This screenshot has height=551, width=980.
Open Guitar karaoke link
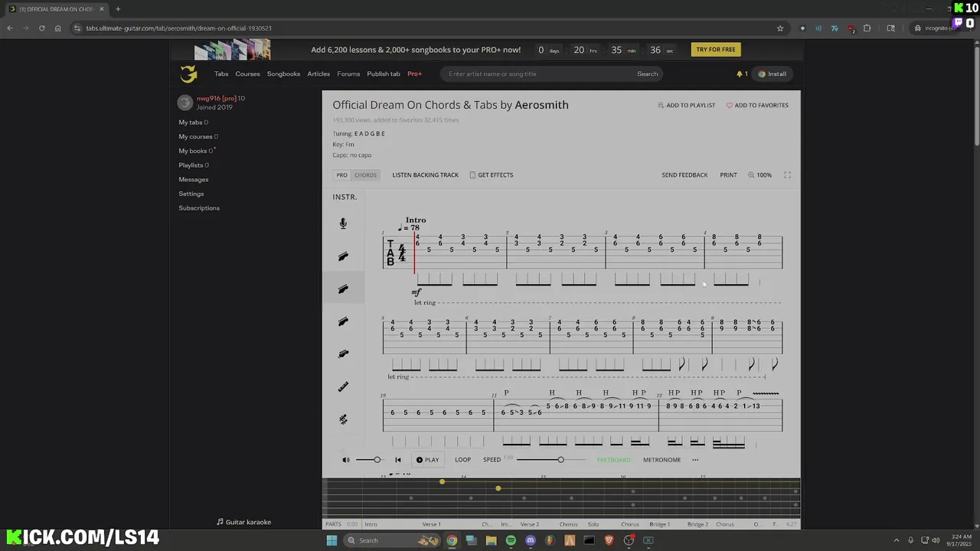point(244,522)
